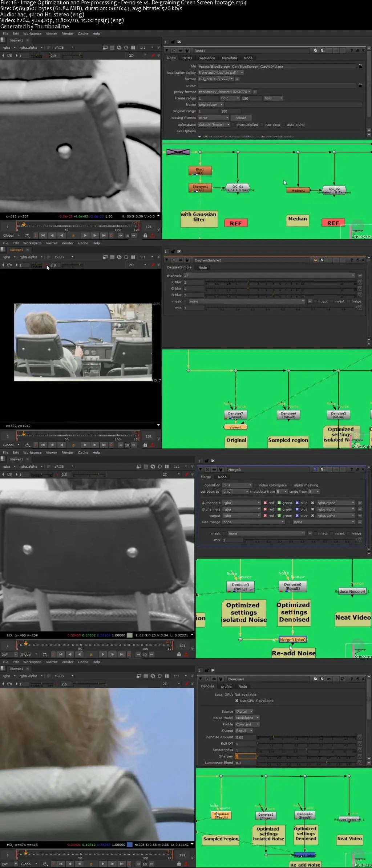Viewport: 372px width, 868px height.
Task: Open the profile tab in Denoise4 properties
Action: [x=226, y=687]
